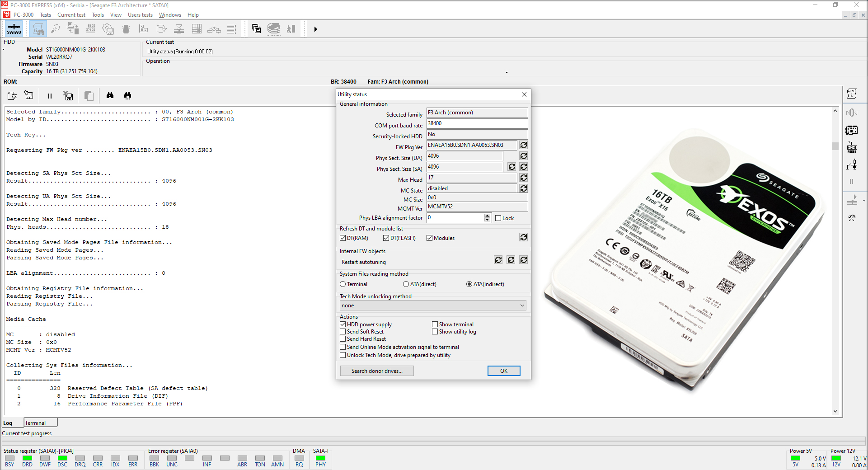Click the RESET icon on right sidebar

[852, 148]
